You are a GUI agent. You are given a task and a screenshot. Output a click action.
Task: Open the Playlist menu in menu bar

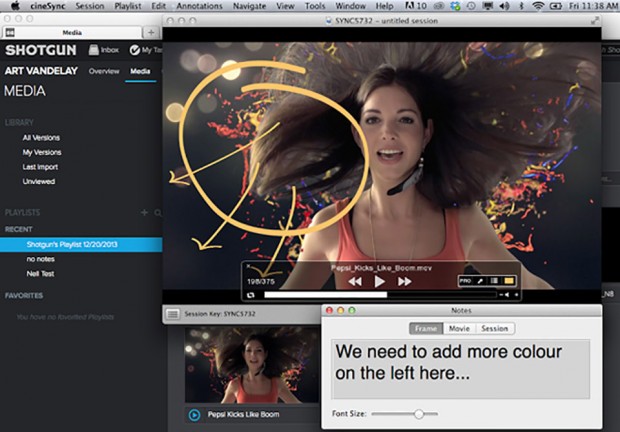click(x=128, y=6)
